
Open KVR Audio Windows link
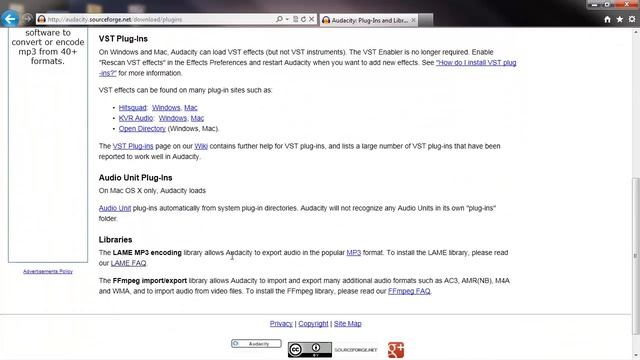173,118
